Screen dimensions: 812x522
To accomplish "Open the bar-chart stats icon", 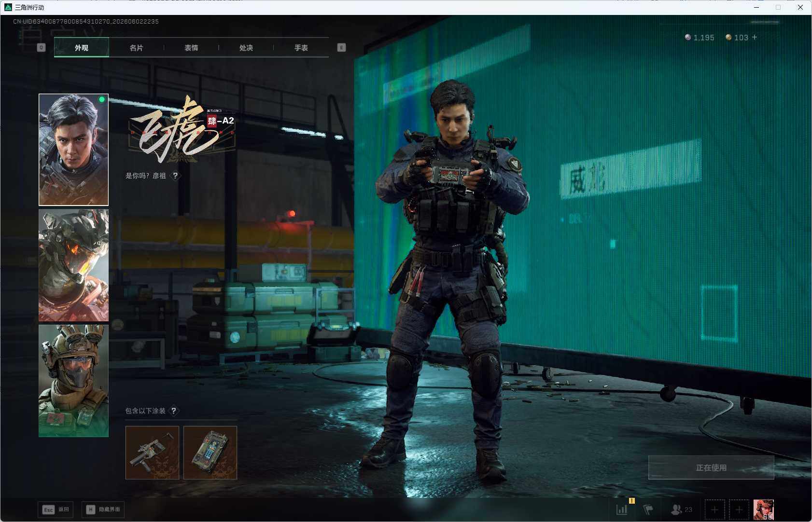I will 622,509.
